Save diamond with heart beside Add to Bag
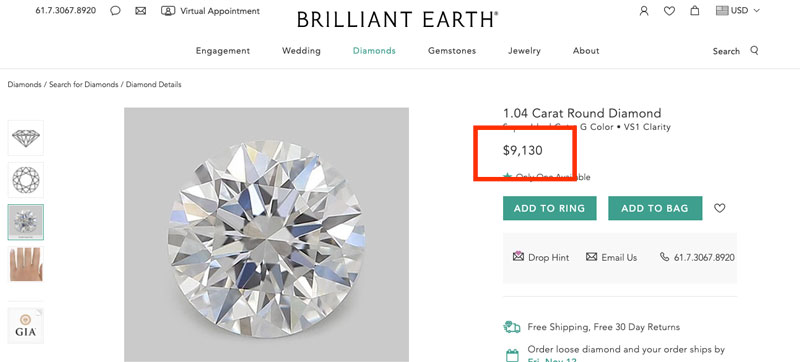 click(719, 208)
